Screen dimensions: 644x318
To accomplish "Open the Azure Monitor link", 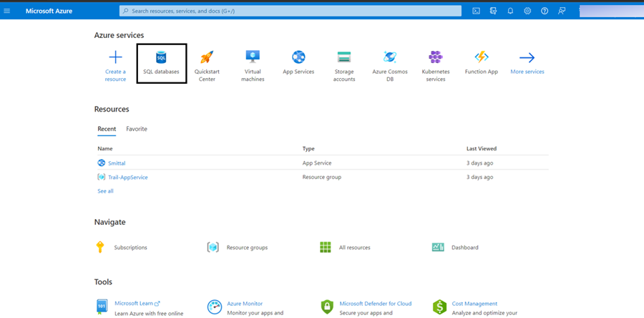I will click(245, 304).
